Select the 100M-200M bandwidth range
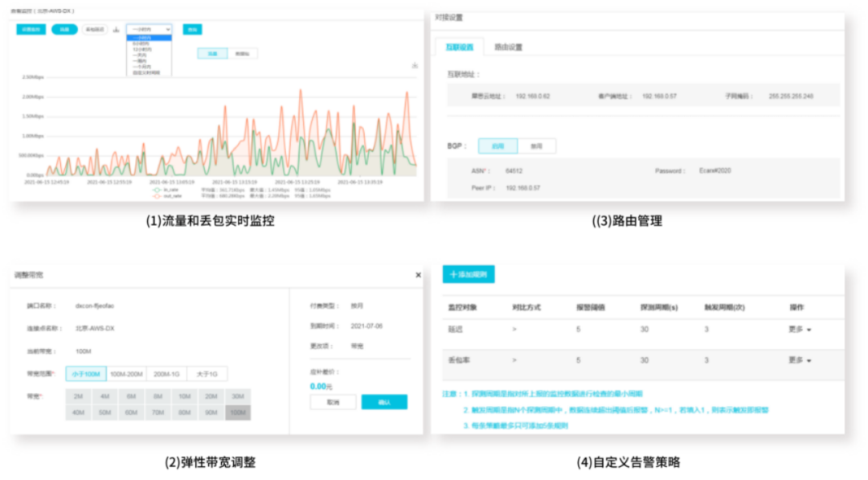Screen dimensions: 868x480 coord(126,374)
